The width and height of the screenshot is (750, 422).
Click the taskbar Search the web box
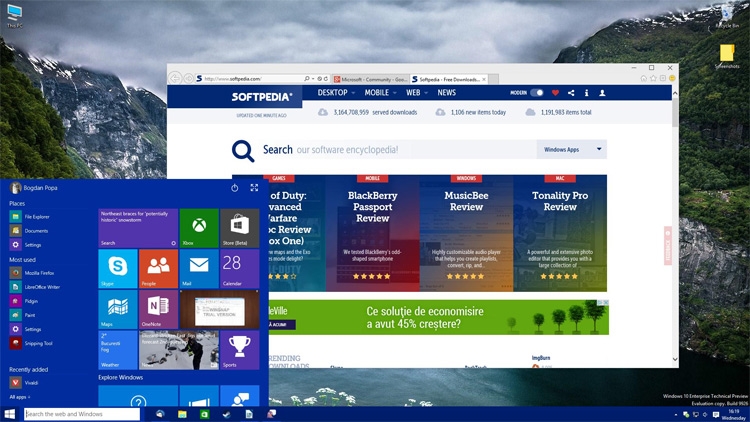82,414
